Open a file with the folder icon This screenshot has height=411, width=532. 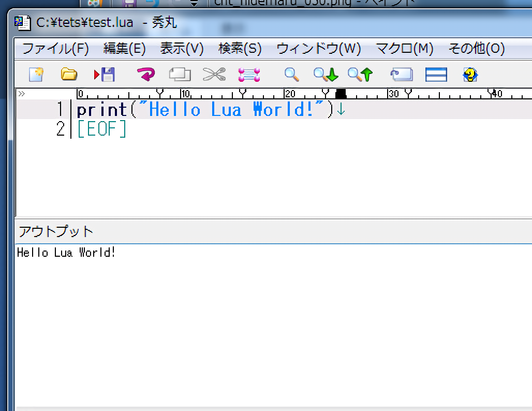[69, 75]
